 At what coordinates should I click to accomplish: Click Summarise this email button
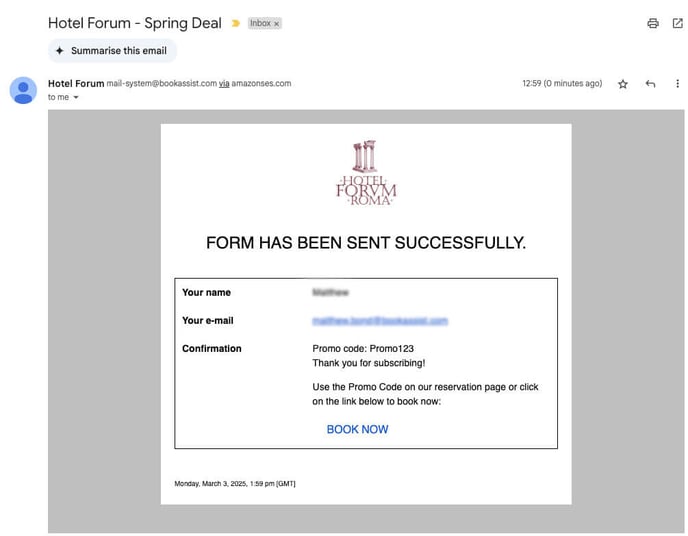(112, 51)
